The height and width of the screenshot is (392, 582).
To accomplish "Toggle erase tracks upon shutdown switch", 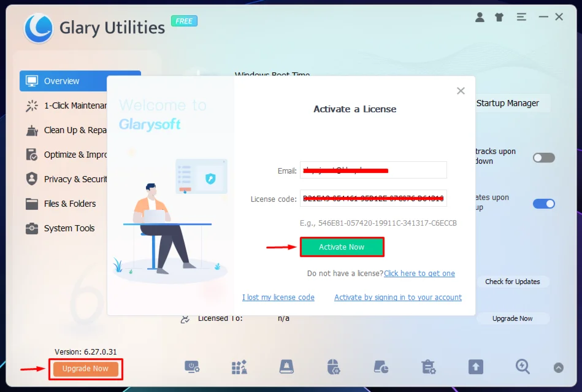I will tap(544, 158).
